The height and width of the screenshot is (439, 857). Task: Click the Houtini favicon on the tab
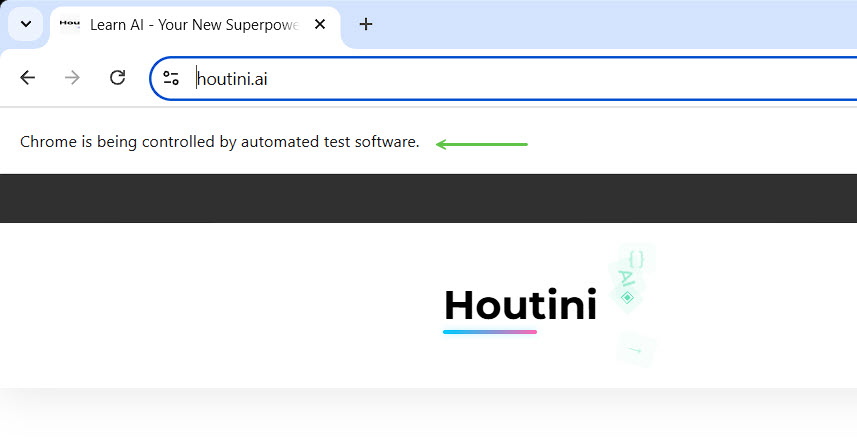(69, 24)
